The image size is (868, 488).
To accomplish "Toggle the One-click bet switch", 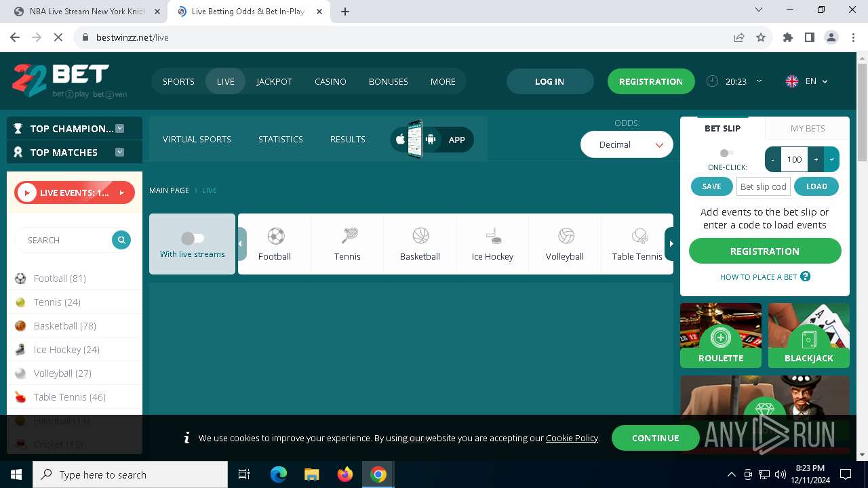I will tap(727, 153).
